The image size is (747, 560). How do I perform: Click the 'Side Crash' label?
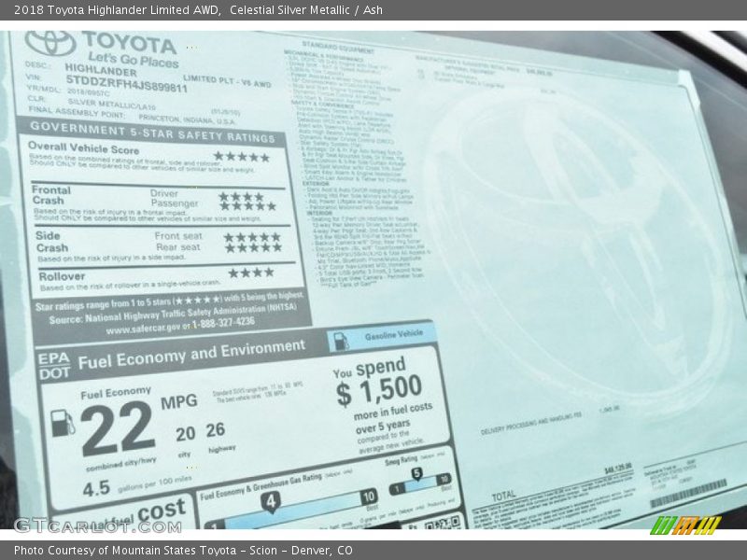click(x=51, y=242)
